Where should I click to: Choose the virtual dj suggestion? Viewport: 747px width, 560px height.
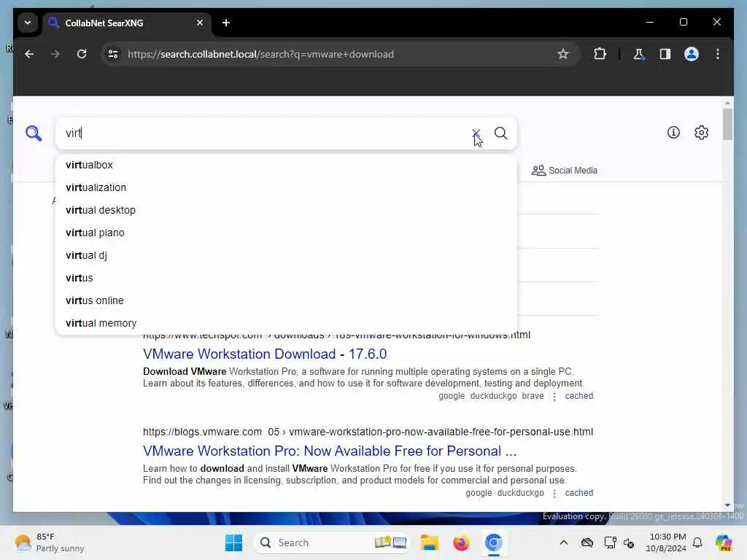tap(286, 255)
